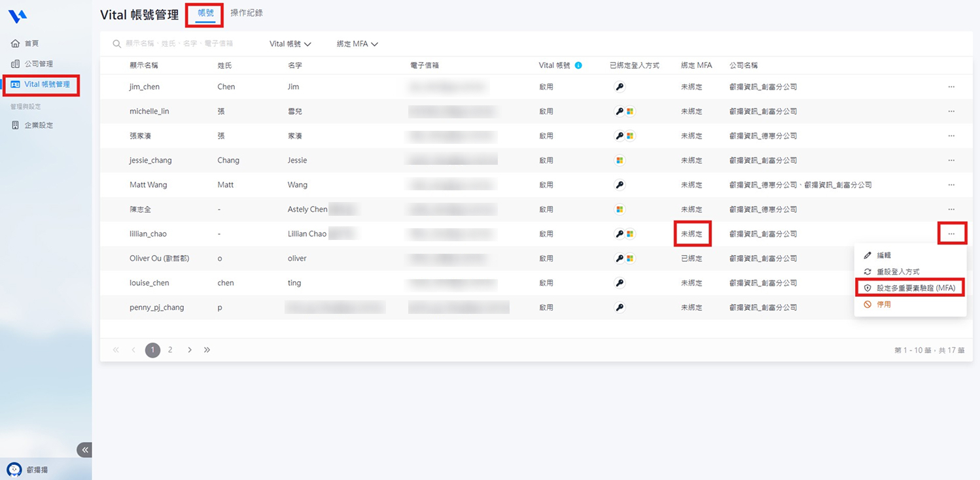Click the search magnifier icon
This screenshot has width=980, height=480.
(116, 44)
